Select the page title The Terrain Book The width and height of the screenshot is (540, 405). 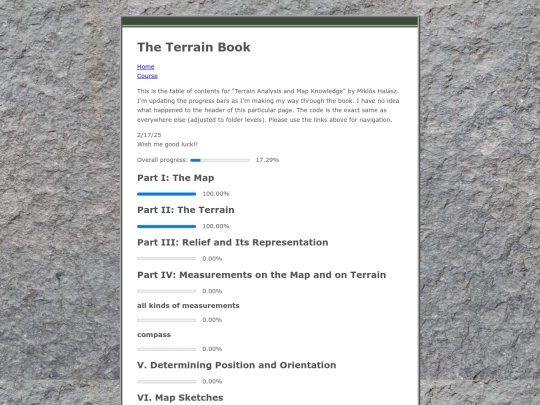click(194, 47)
